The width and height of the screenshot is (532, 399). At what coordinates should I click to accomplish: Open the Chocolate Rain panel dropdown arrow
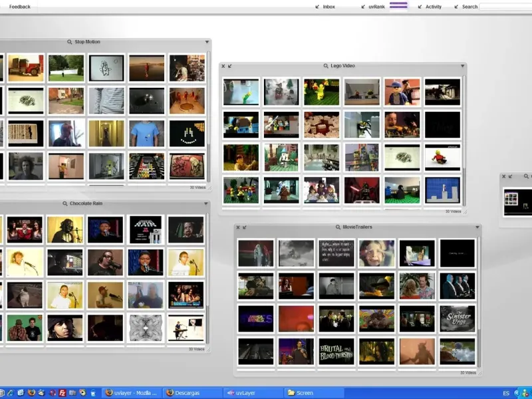pos(205,203)
